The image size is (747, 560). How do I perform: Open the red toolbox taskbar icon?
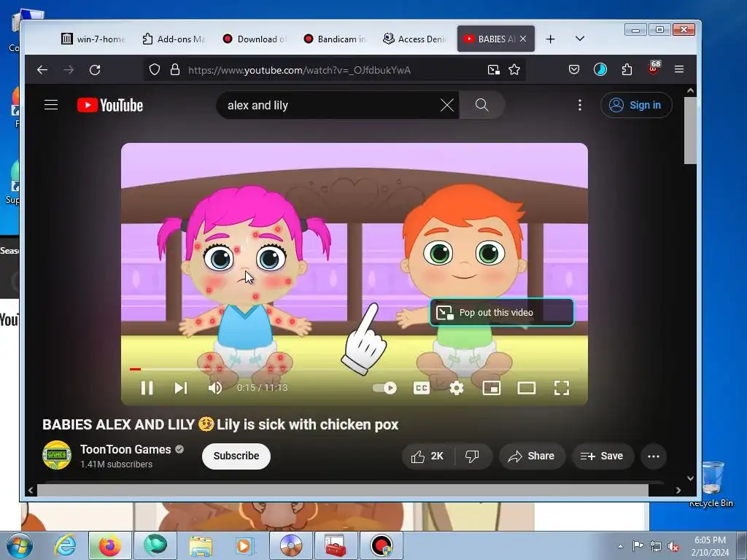(336, 545)
